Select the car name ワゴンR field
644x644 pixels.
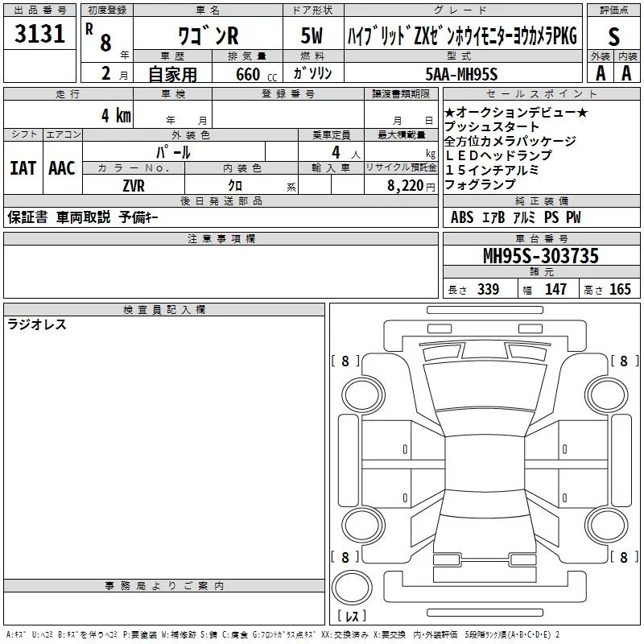coord(208,37)
